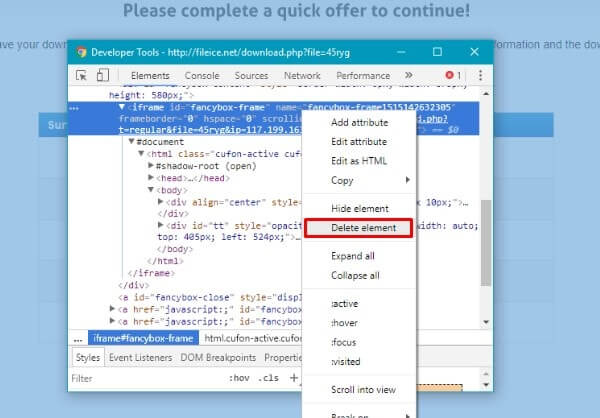Open the Properties sub-tab
Screen dimensions: 600x418
tap(283, 358)
